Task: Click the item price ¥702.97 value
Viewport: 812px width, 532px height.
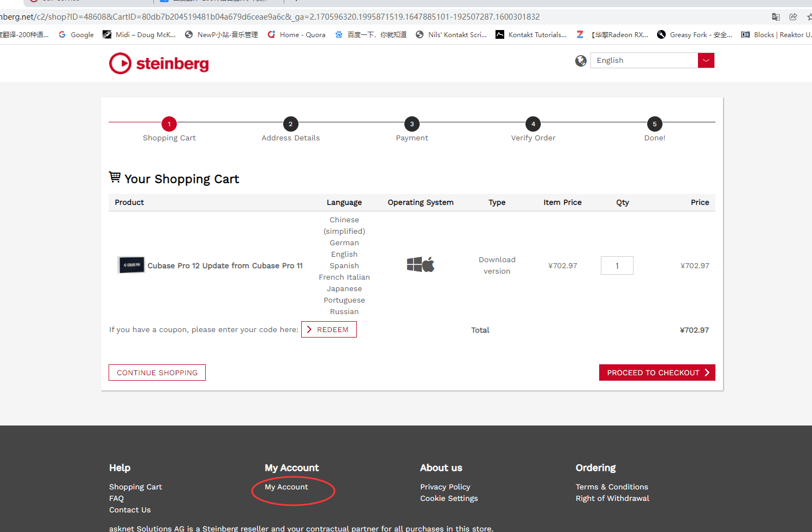Action: coord(563,265)
